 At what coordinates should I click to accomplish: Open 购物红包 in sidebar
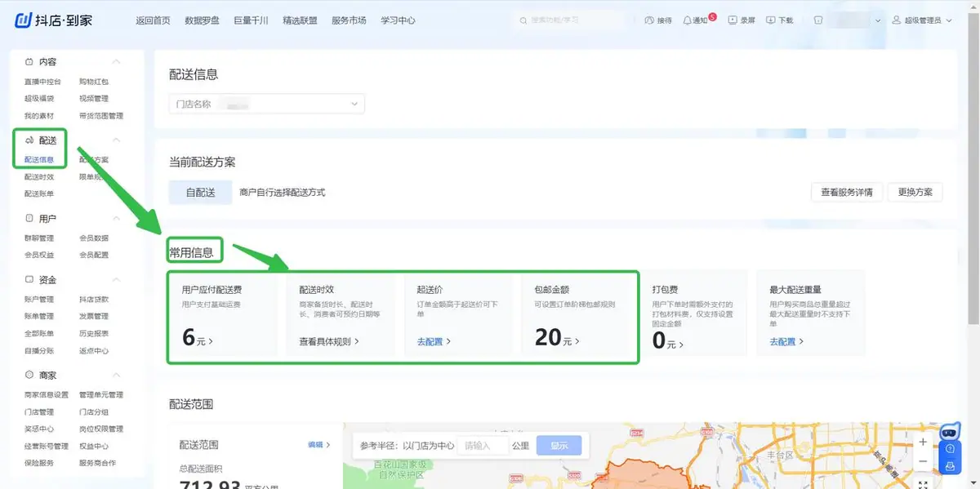(94, 82)
